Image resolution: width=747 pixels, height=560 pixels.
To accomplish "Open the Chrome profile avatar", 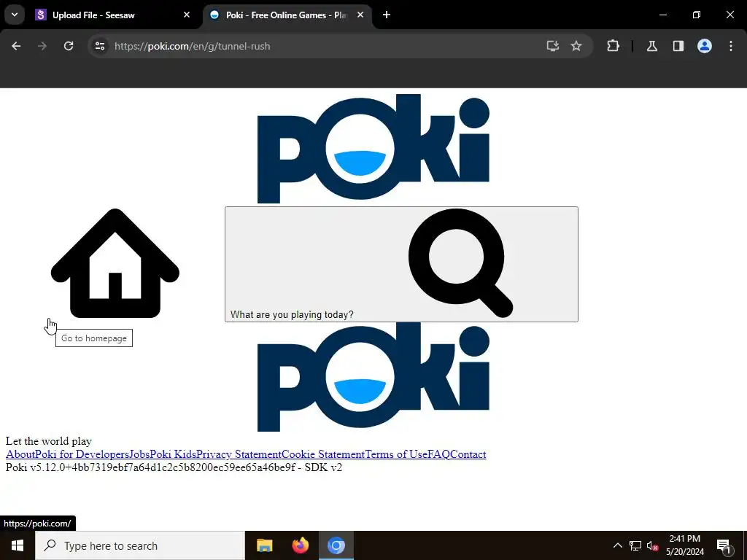I will pos(705,46).
